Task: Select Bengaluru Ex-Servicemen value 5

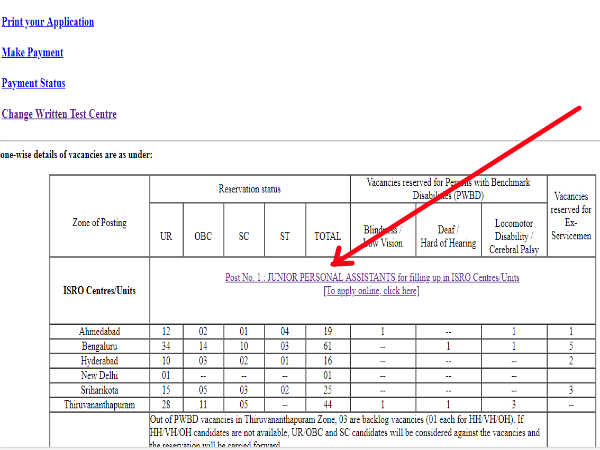Action: (571, 346)
